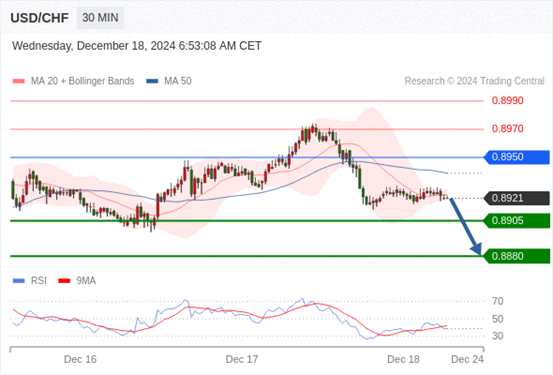Click the 0.8970 resistance level label
Viewport: 553px width, 375px height.
click(508, 128)
